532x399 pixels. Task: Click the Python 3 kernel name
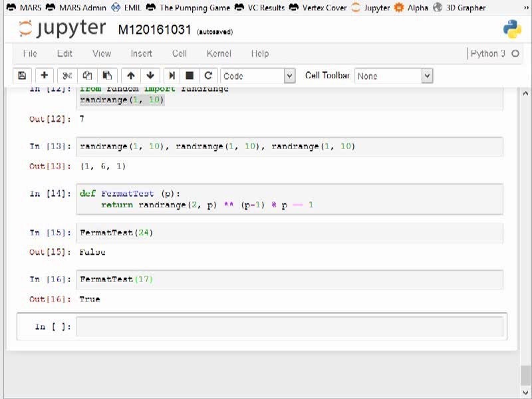(x=488, y=54)
